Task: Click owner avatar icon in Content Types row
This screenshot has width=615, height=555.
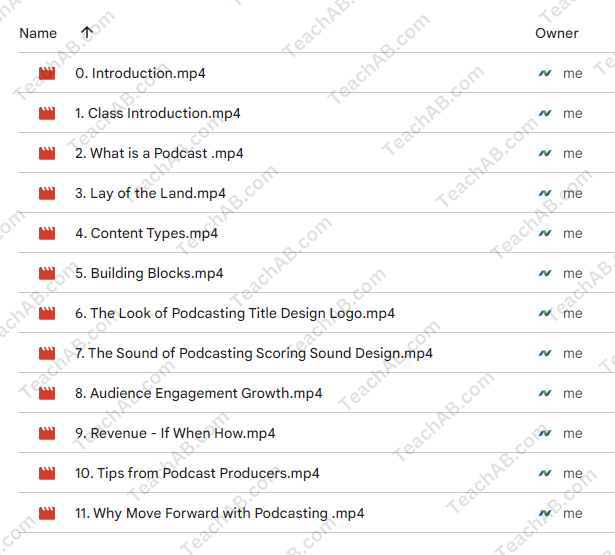Action: tap(545, 233)
